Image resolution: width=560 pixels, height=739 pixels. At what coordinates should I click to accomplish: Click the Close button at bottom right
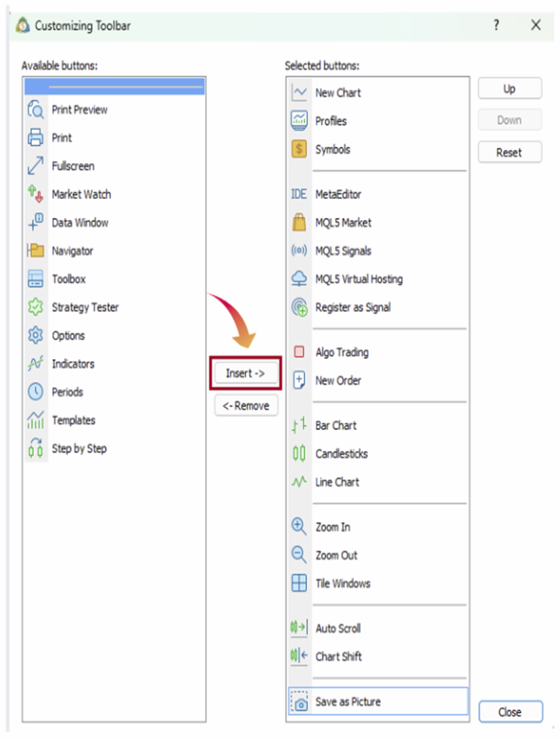tap(509, 712)
